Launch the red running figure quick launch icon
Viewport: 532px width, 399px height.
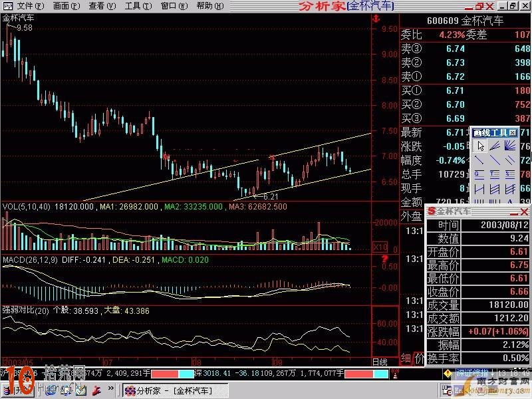96,390
